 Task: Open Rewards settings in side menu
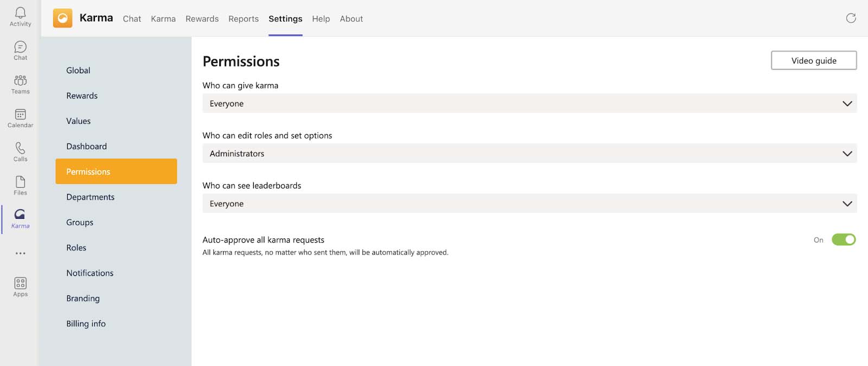(116, 96)
